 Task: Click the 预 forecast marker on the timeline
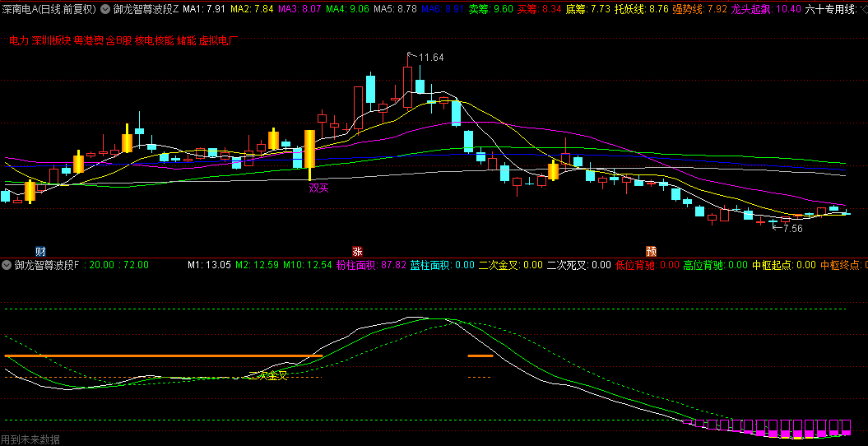click(x=651, y=251)
